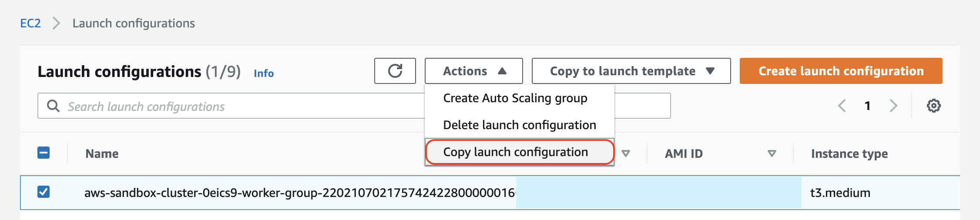The image size is (980, 220).
Task: Click breadcrumb chevron after EC2
Action: pyautogui.click(x=56, y=23)
